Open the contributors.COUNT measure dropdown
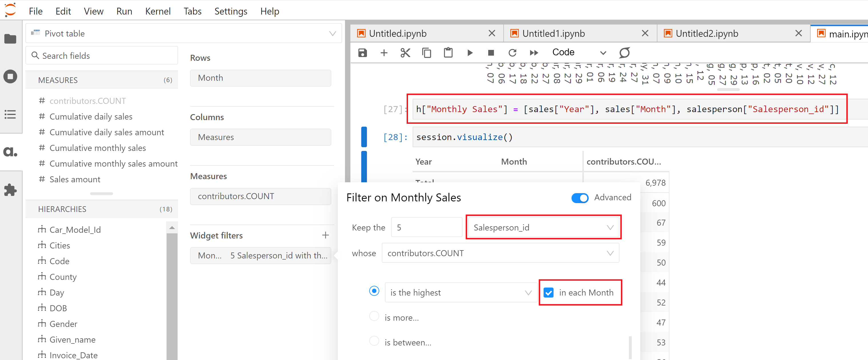868x360 pixels. click(x=500, y=253)
